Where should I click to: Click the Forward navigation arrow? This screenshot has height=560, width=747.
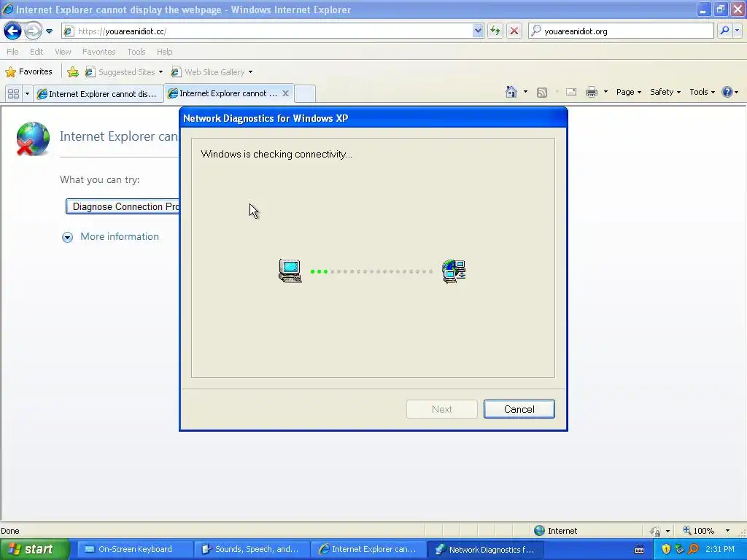(x=33, y=31)
